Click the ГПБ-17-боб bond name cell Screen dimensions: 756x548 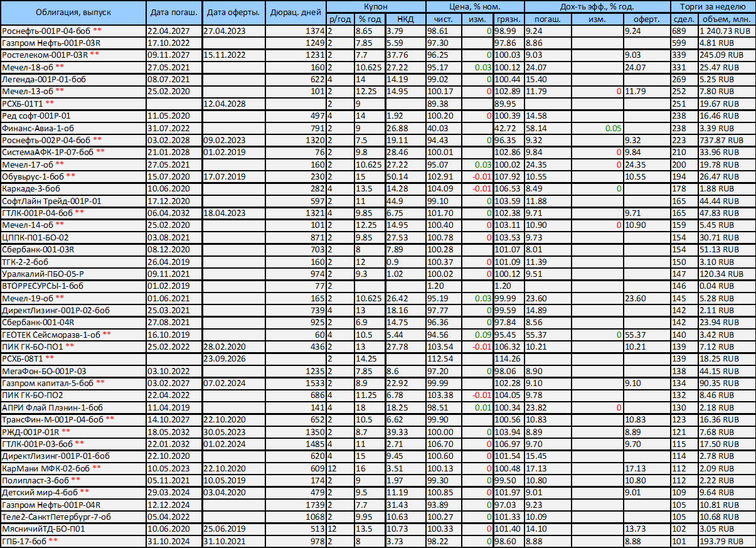[72, 541]
